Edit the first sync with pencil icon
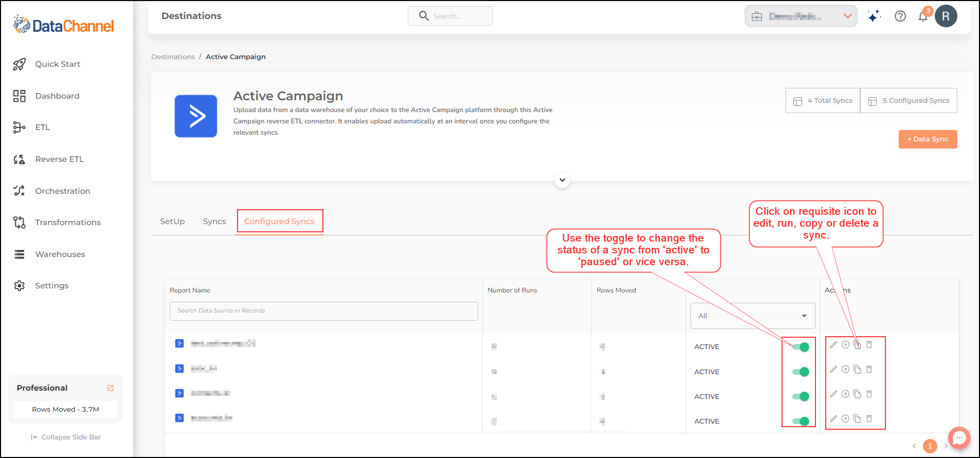The height and width of the screenshot is (458, 980). pos(833,345)
